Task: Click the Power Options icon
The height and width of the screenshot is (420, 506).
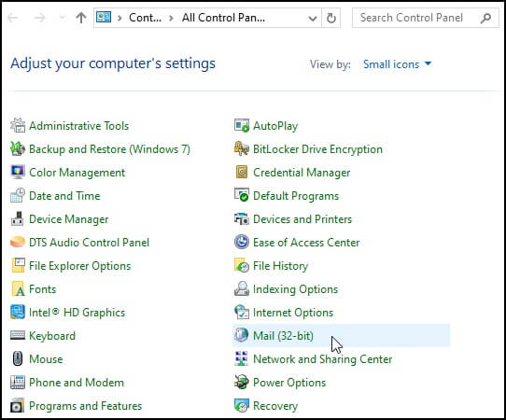Action: (x=242, y=383)
